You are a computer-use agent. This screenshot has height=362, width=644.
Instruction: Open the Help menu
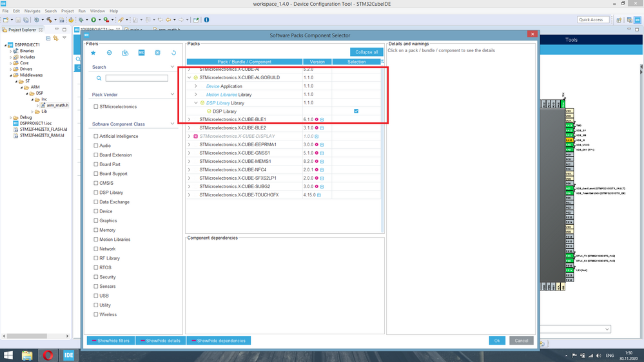point(113,11)
